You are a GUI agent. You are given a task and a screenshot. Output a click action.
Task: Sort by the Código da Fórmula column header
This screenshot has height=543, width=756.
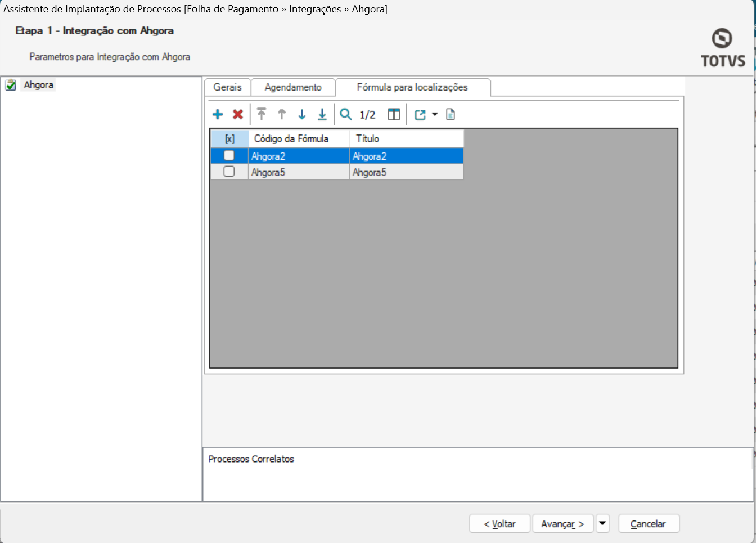point(299,139)
